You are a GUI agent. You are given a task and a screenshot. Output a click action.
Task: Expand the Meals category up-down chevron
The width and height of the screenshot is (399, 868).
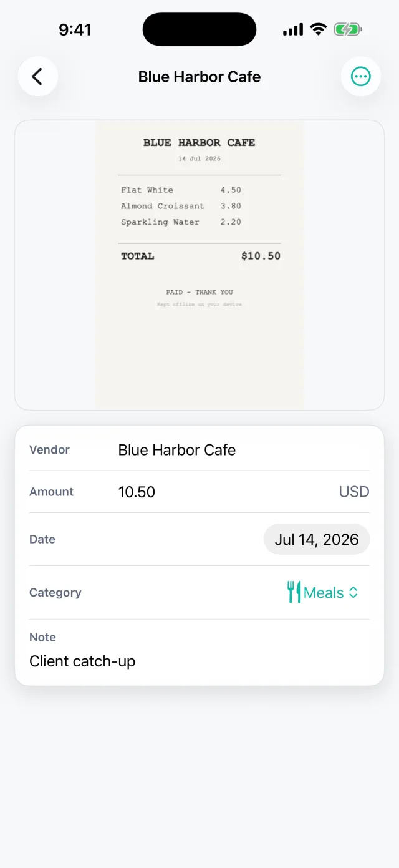[x=353, y=592]
